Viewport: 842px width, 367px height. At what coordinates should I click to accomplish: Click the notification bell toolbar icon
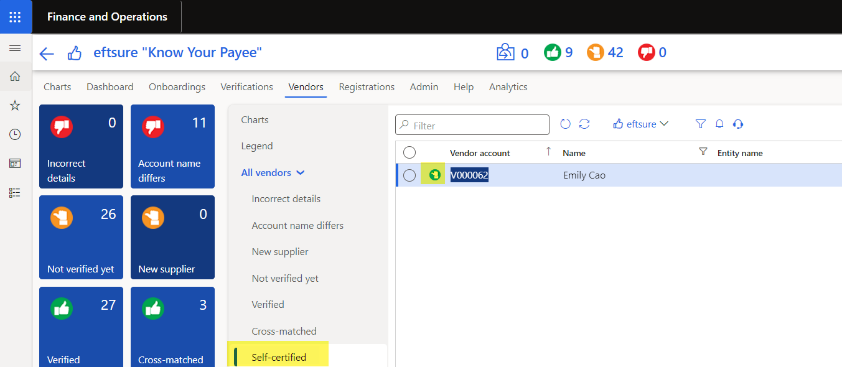[720, 124]
